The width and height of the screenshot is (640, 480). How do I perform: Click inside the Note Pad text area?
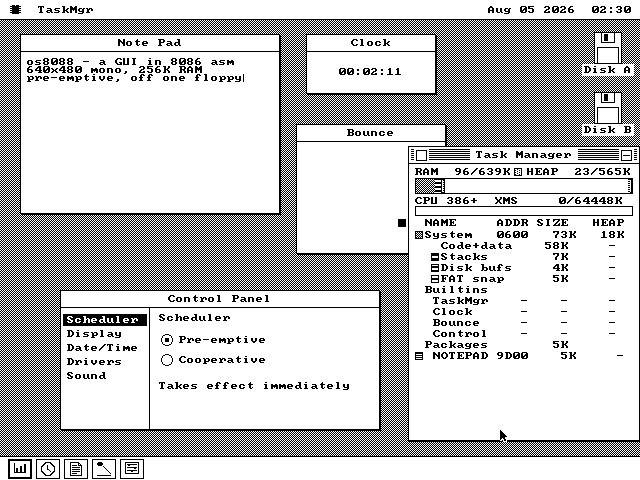click(150, 132)
